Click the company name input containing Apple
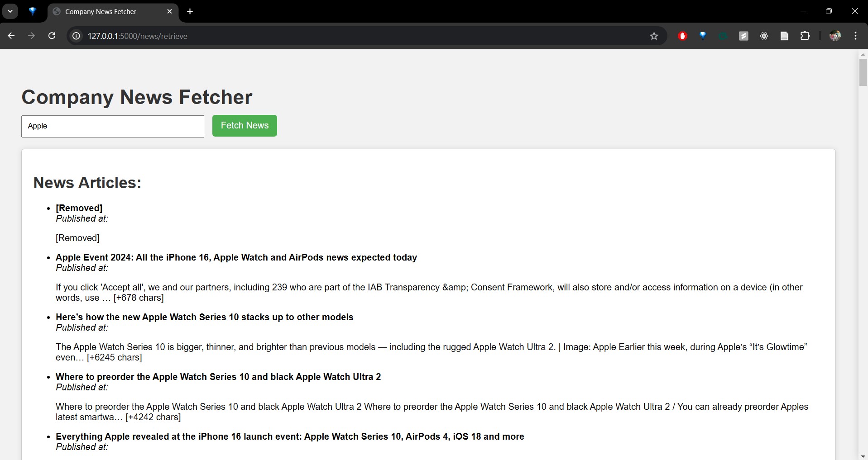 113,126
